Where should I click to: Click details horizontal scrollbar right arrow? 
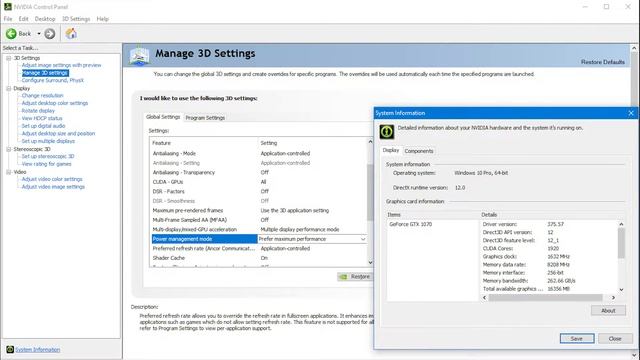point(613,298)
